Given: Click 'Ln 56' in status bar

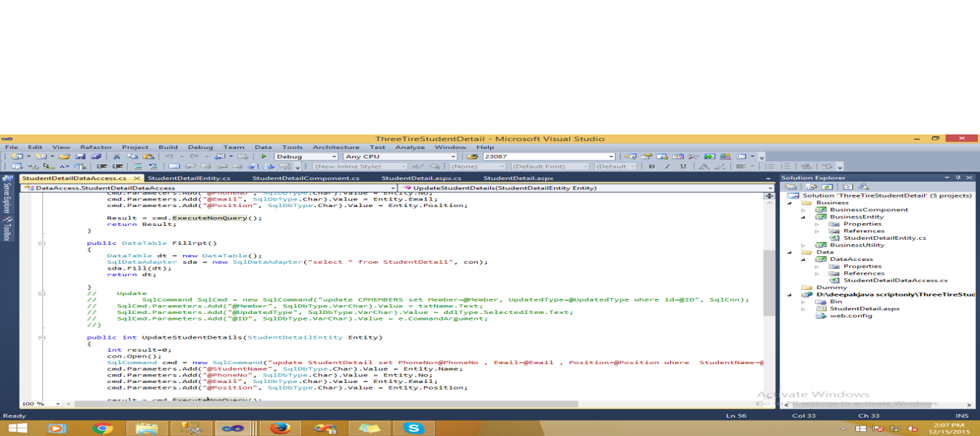Looking at the screenshot, I should tap(736, 416).
